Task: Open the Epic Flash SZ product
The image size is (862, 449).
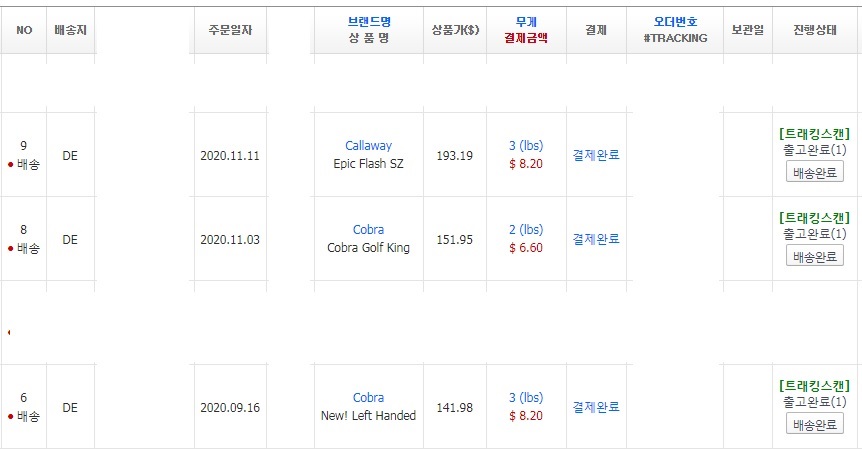Action: [x=368, y=164]
